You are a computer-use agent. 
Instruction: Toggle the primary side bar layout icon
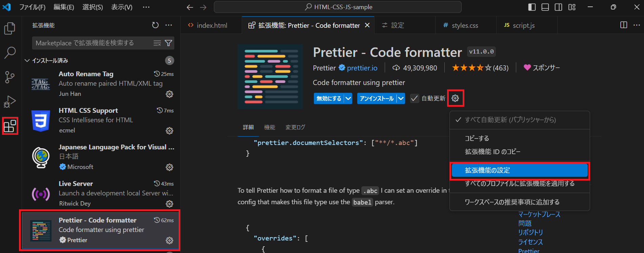532,7
